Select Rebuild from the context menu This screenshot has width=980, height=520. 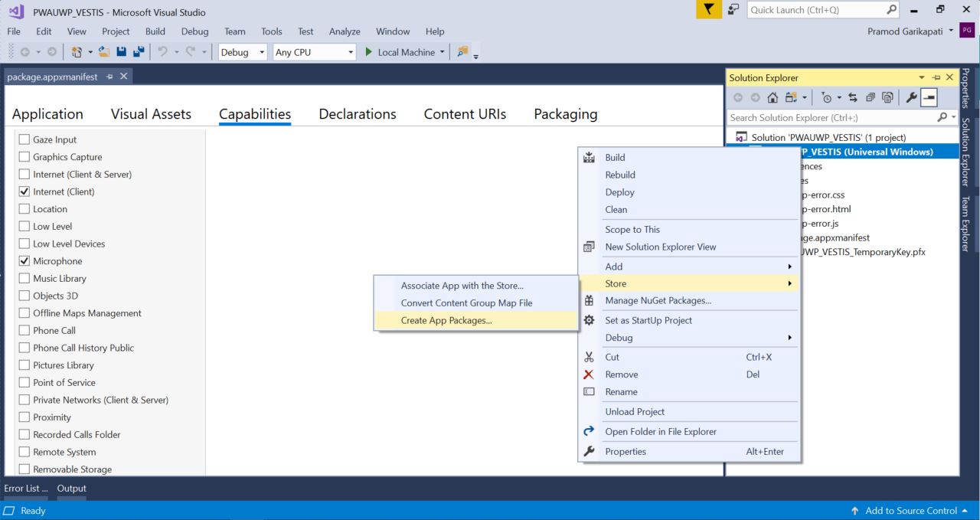tap(620, 175)
